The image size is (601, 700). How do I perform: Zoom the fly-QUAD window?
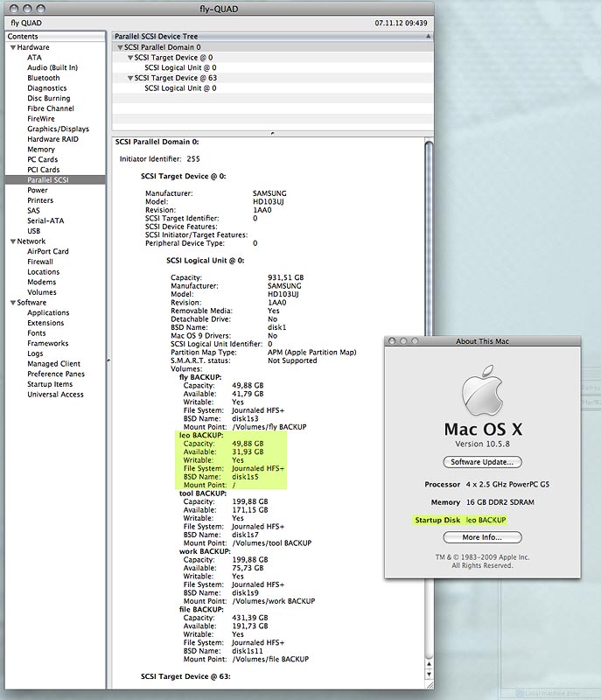point(41,9)
